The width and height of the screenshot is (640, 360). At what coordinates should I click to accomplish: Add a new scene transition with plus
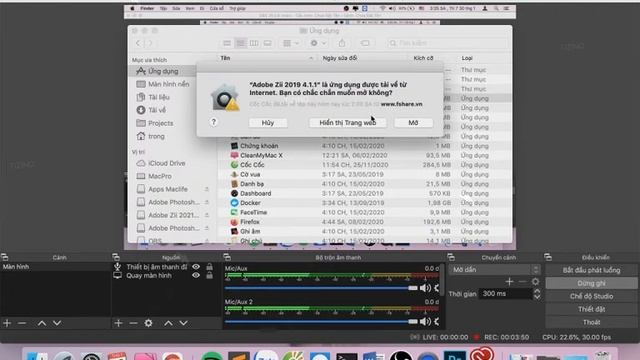pos(509,282)
